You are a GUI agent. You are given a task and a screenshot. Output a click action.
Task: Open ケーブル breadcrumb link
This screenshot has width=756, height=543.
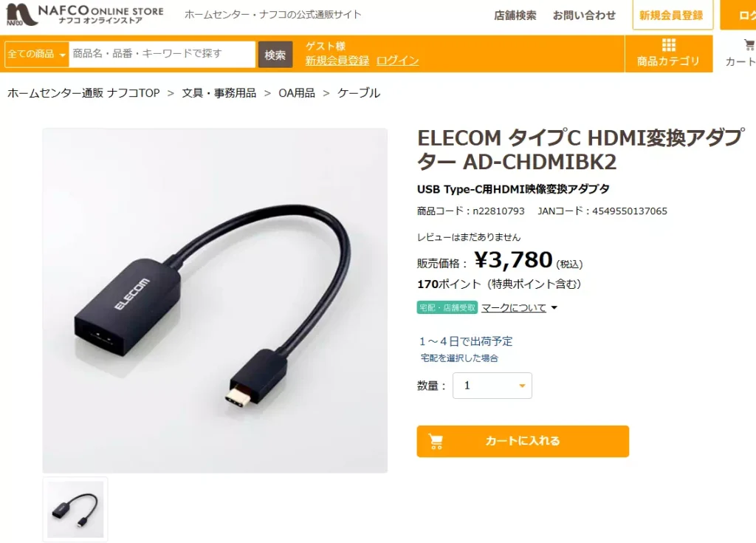click(359, 92)
